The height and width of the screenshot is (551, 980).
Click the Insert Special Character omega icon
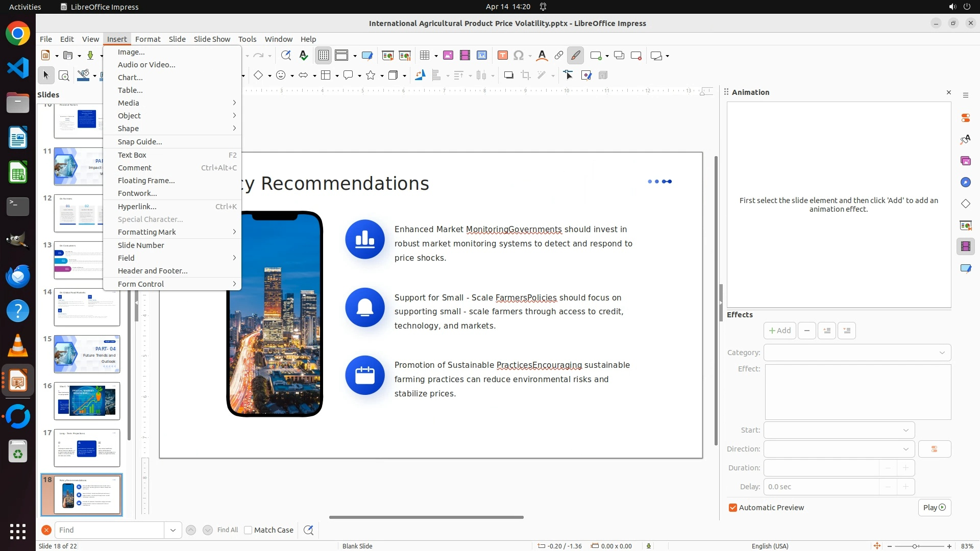[x=519, y=56]
